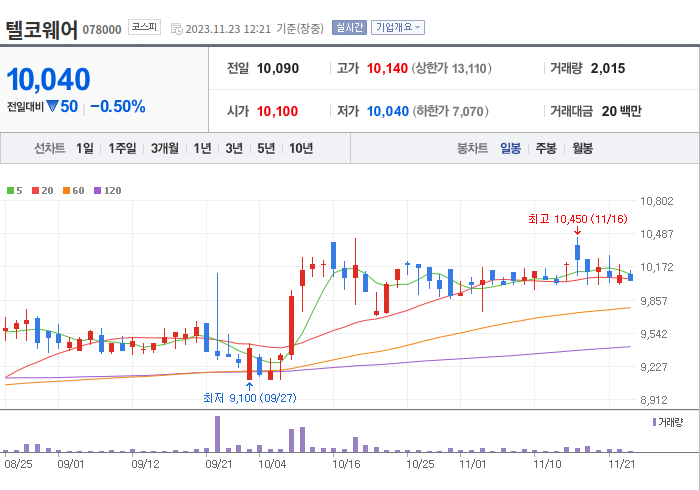Click the 텔코웨어 stock name

(x=42, y=29)
